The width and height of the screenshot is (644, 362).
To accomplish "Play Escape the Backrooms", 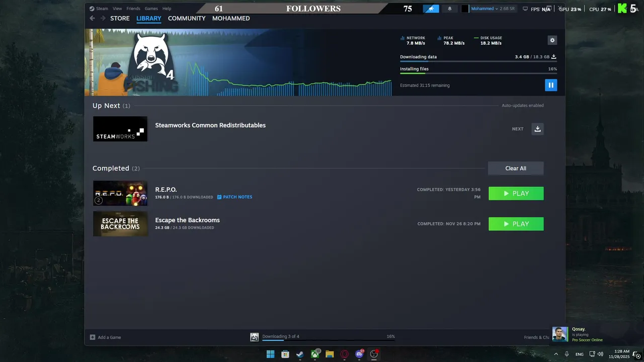I will click(516, 224).
